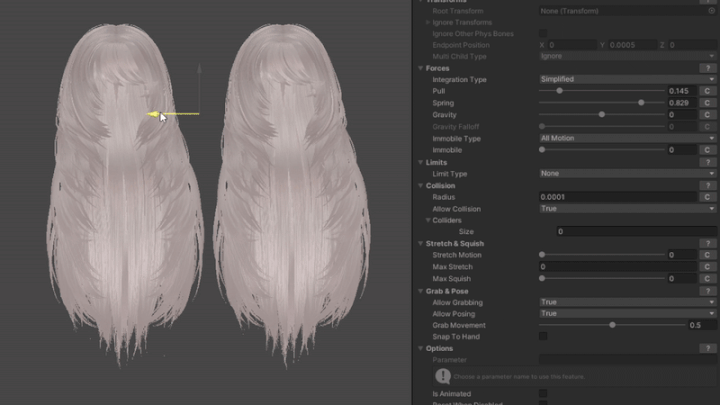Click the curve button next to Spring
The height and width of the screenshot is (405, 720).
(x=707, y=103)
